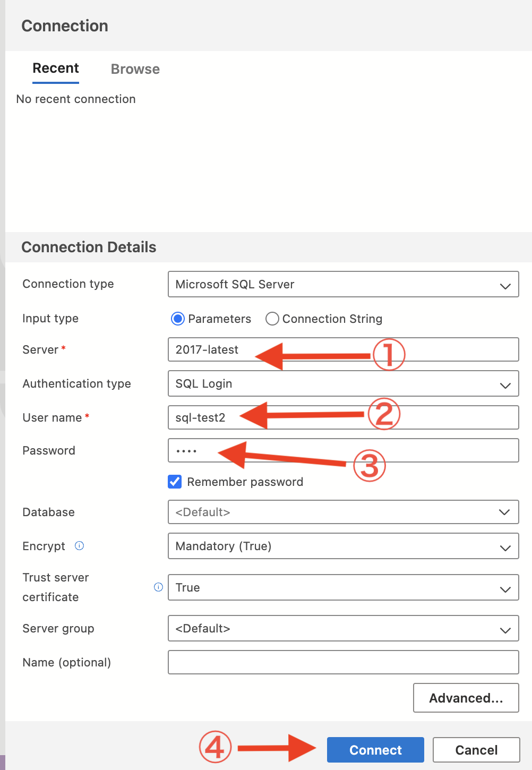This screenshot has width=532, height=770.
Task: Select the Recent tab
Action: tap(56, 69)
